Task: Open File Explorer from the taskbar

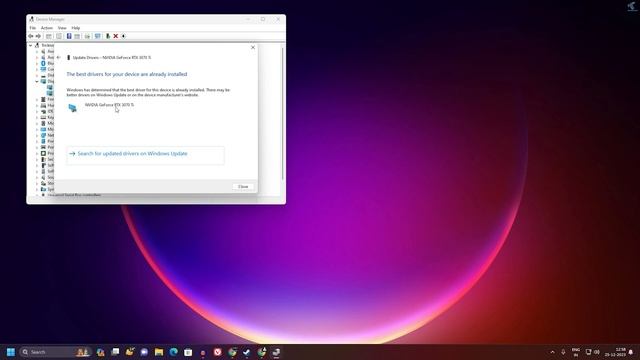Action: 159,352
